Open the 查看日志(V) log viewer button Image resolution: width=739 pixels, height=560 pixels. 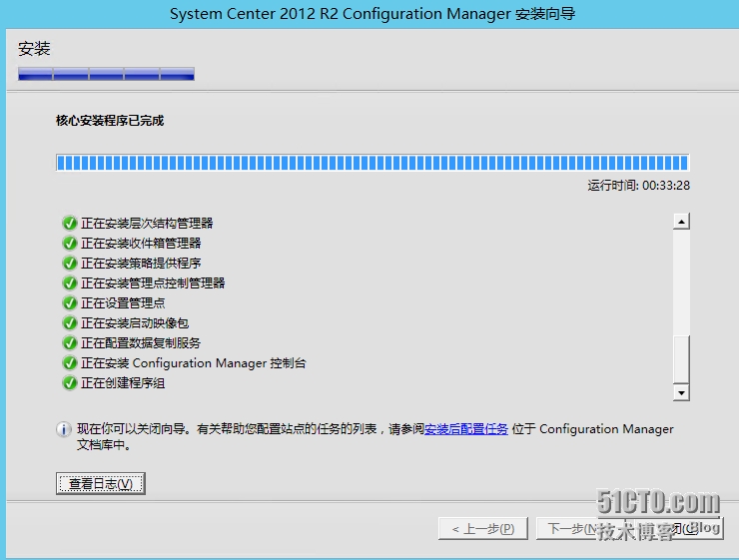101,484
